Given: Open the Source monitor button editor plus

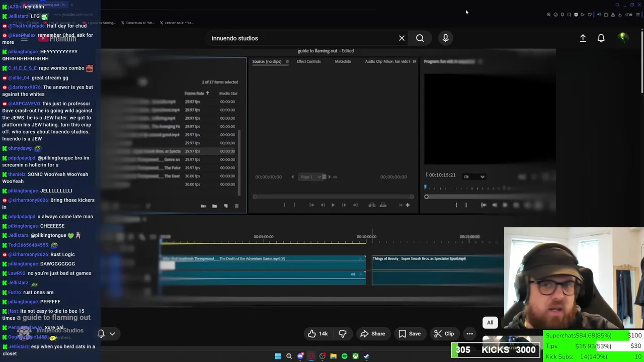Looking at the screenshot, I should pos(408,205).
